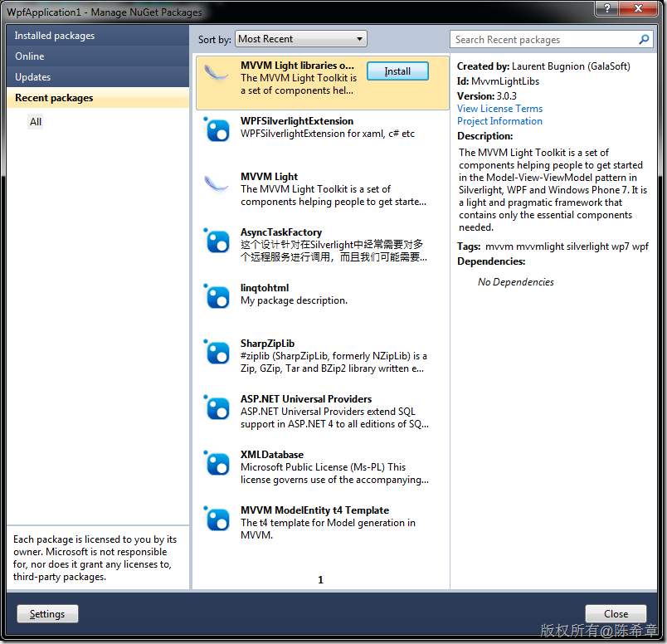Image resolution: width=667 pixels, height=644 pixels.
Task: Click the ASP.NET Universal Providers icon
Action: point(217,407)
